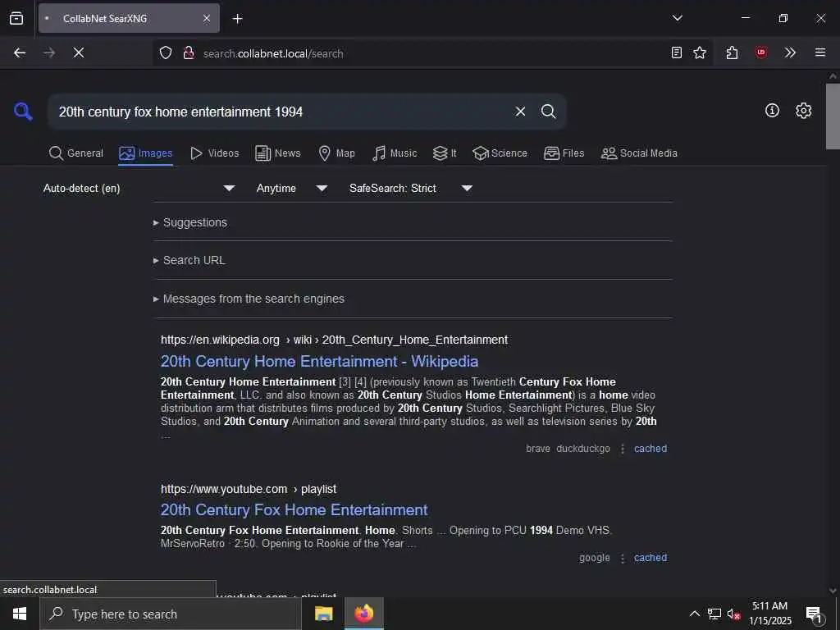Submit search with magnifier button
This screenshot has width=840, height=630.
[548, 112]
